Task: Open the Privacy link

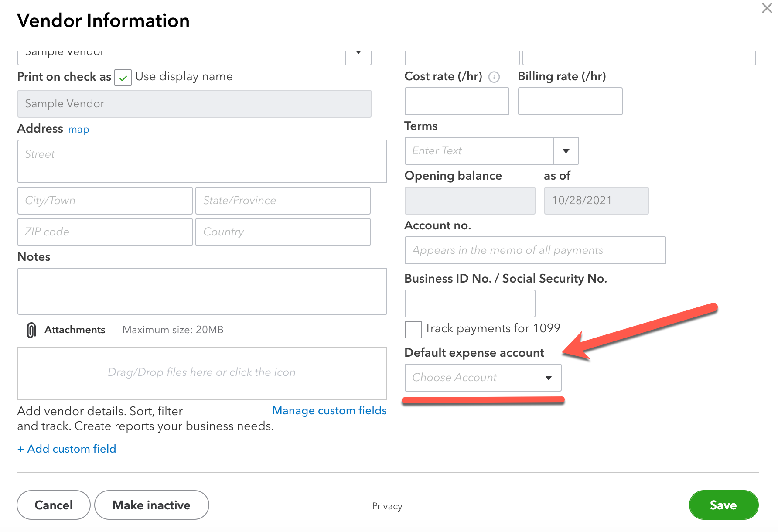Action: point(387,506)
